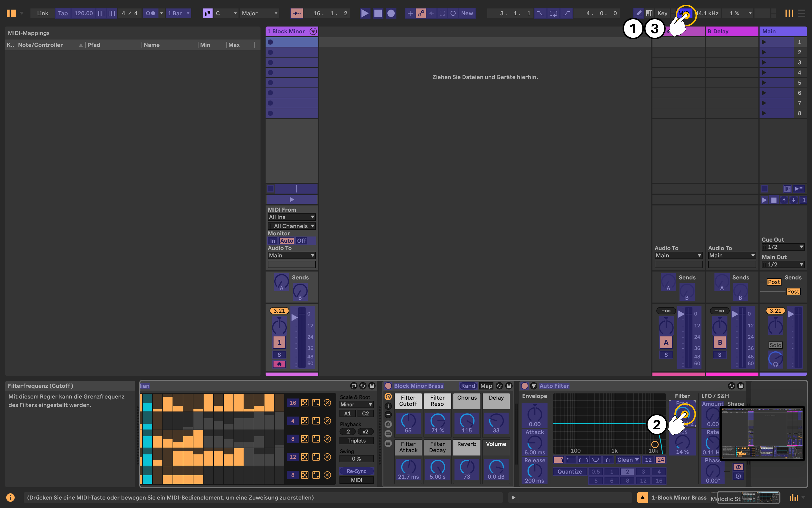
Task: Click the Re-Enable Automation arrow icon
Action: coord(431,13)
